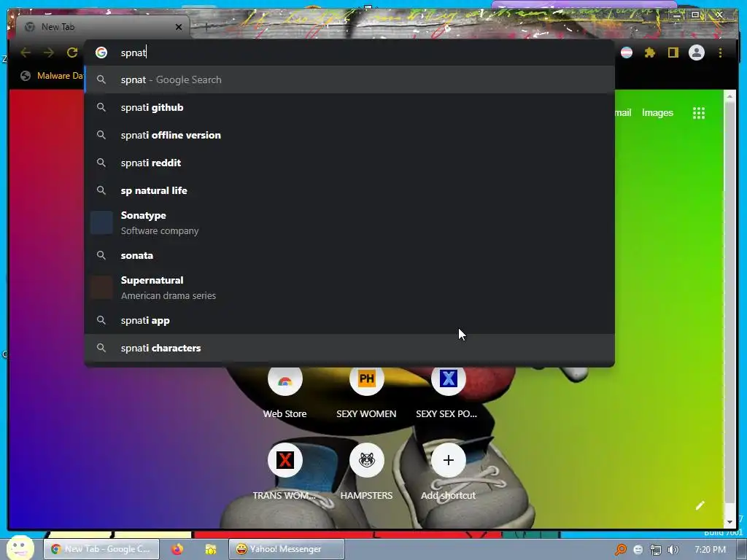Reload the page with refresh icon

click(72, 52)
